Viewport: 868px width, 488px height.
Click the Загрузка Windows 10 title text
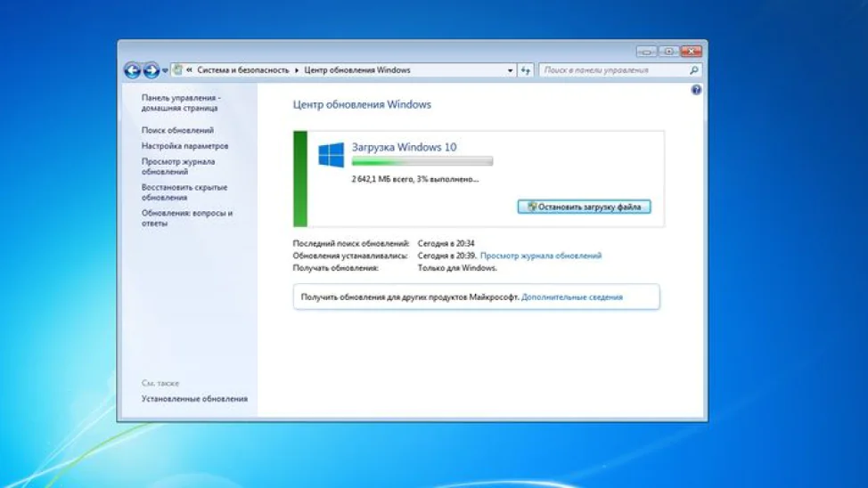pyautogui.click(x=404, y=147)
